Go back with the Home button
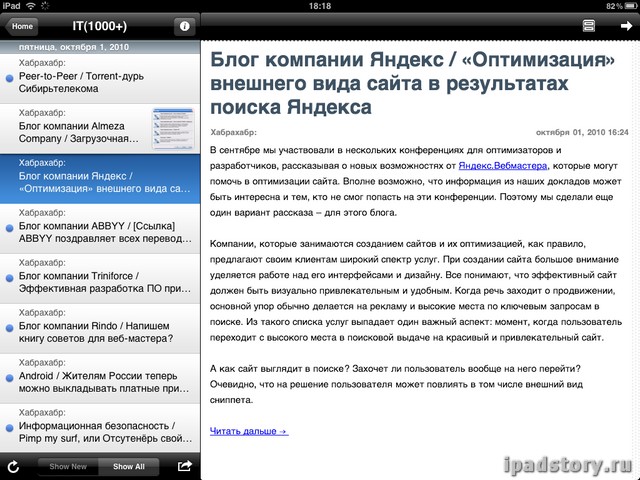This screenshot has width=640, height=480. coord(22,27)
